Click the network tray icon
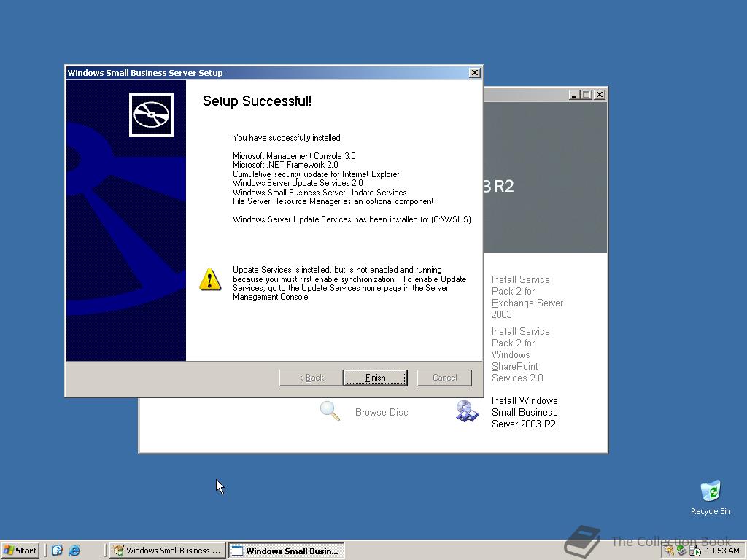Viewport: 747px width, 560px height. coord(682,551)
